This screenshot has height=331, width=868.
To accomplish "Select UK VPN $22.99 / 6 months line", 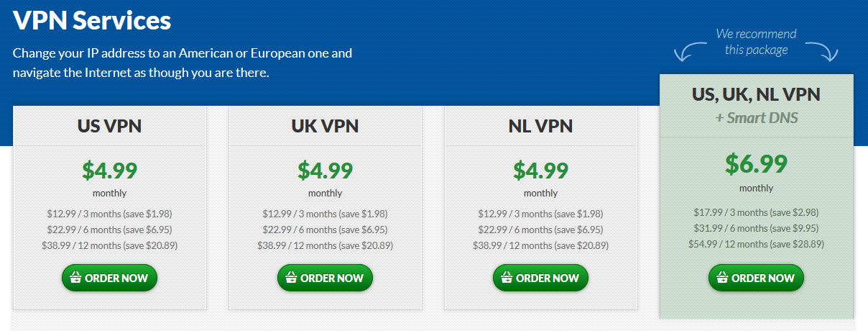I will [325, 230].
